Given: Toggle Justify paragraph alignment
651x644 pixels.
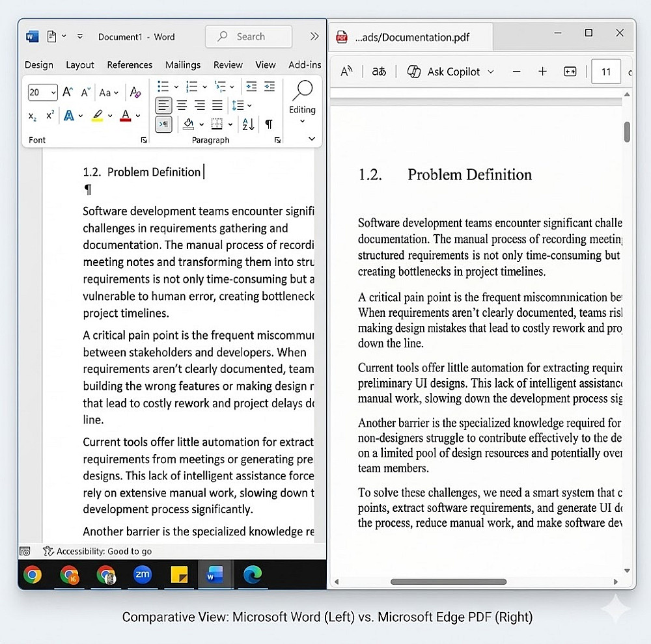Looking at the screenshot, I should point(217,105).
